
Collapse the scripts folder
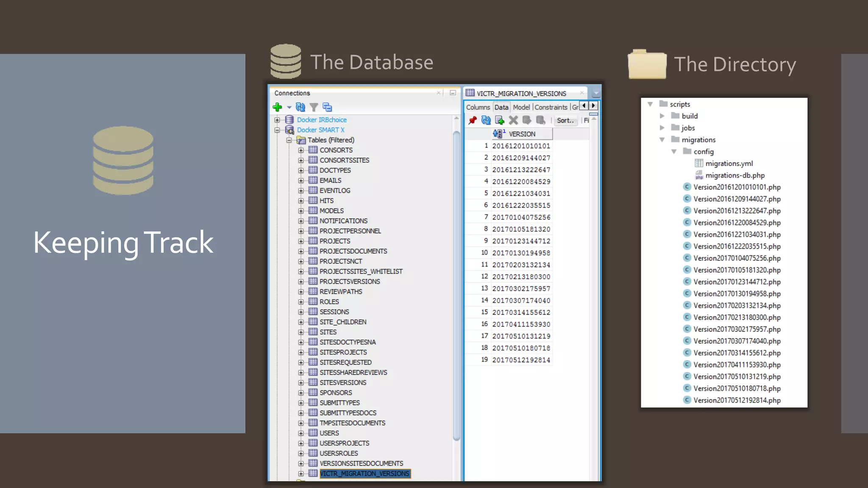pyautogui.click(x=650, y=104)
